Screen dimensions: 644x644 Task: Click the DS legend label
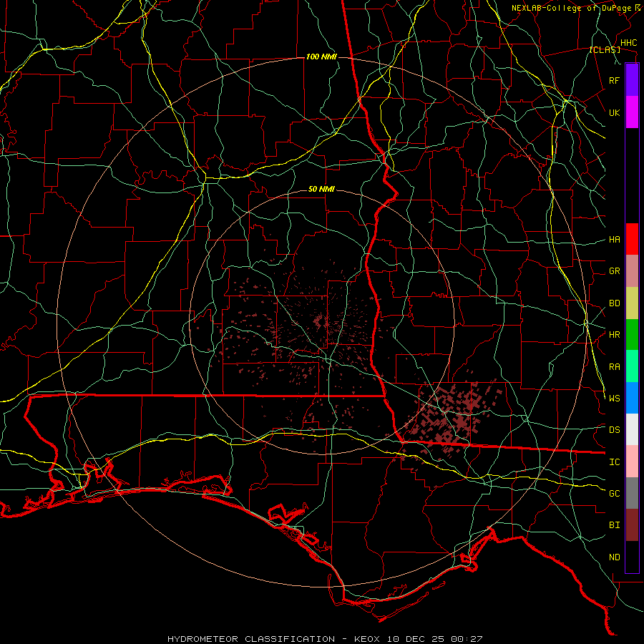point(614,430)
